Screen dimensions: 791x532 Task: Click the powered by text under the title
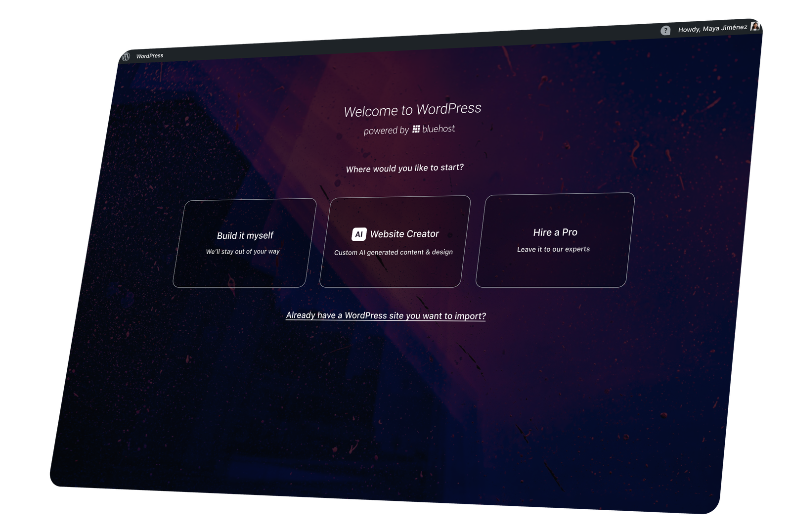pyautogui.click(x=386, y=131)
